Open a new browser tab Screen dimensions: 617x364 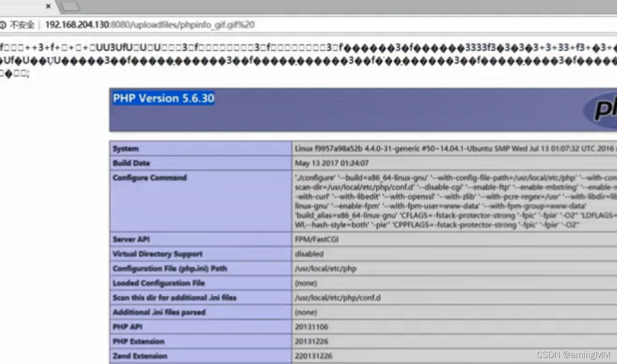click(x=70, y=7)
